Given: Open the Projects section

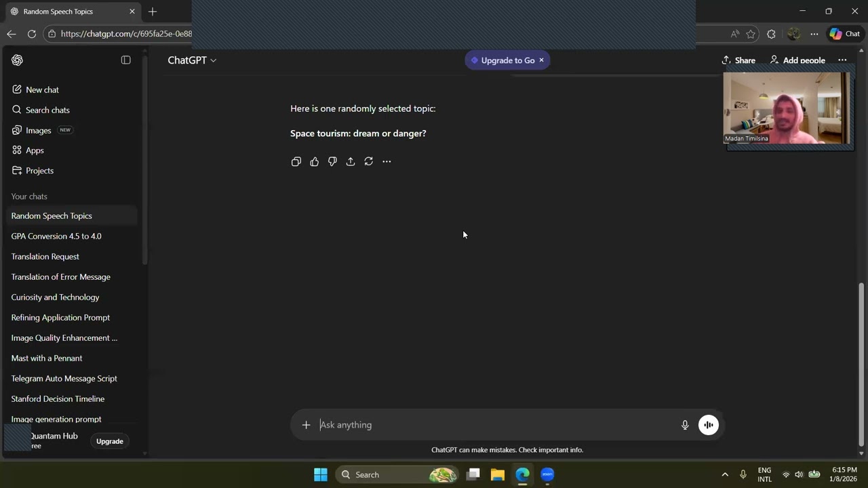Looking at the screenshot, I should pyautogui.click(x=39, y=171).
